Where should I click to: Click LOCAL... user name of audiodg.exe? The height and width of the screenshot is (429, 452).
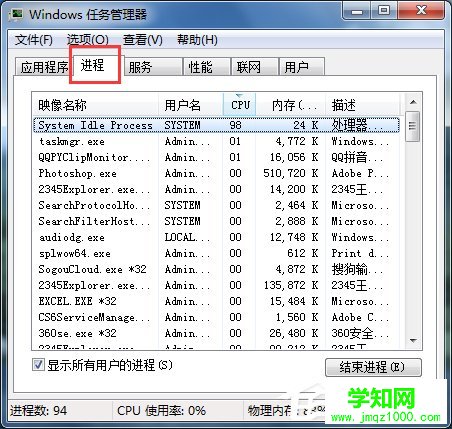click(187, 237)
